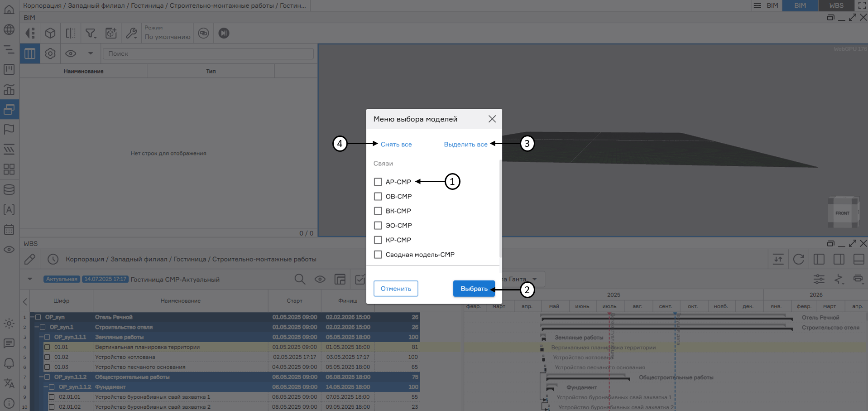The image size is (868, 411).
Task: Click the Выделить все link
Action: point(466,144)
